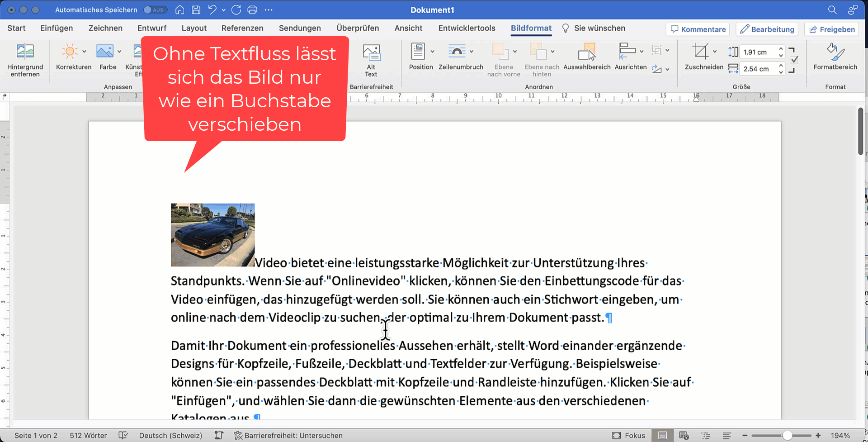Click Hintergrund entfernen icon
Screen dimensions: 868x442
point(25,52)
